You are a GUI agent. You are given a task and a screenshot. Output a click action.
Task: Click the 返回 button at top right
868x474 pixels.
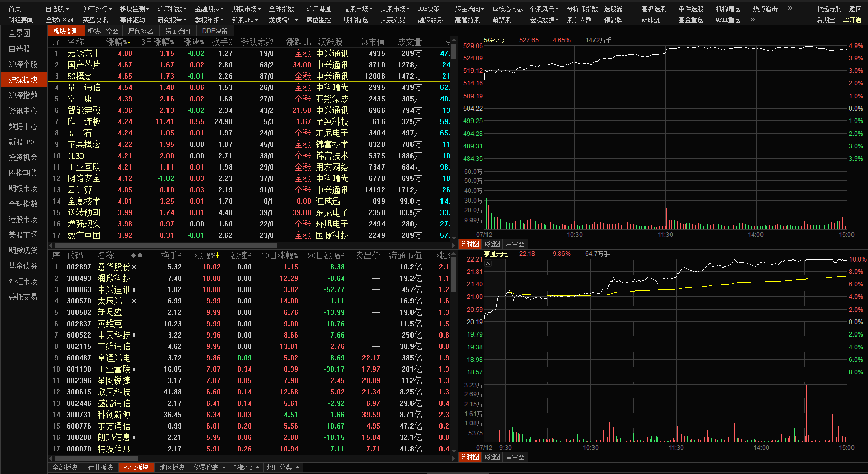[x=856, y=9]
